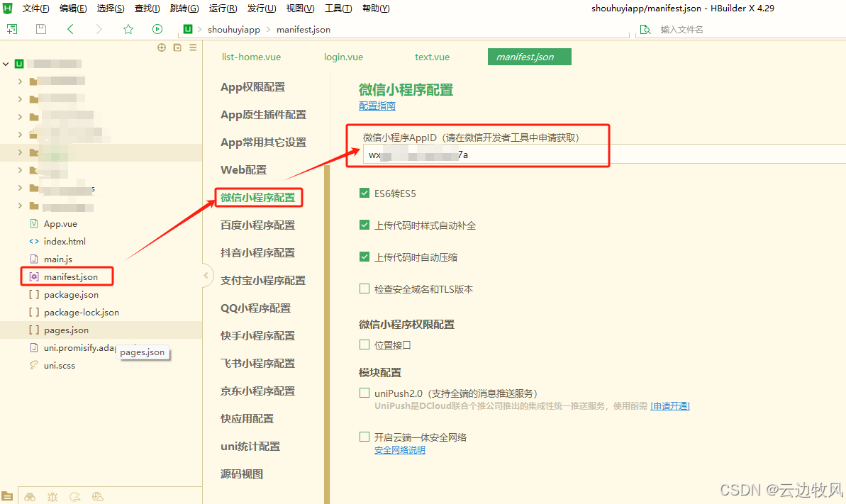
Task: Click the Save icon in toolbar
Action: click(x=40, y=29)
